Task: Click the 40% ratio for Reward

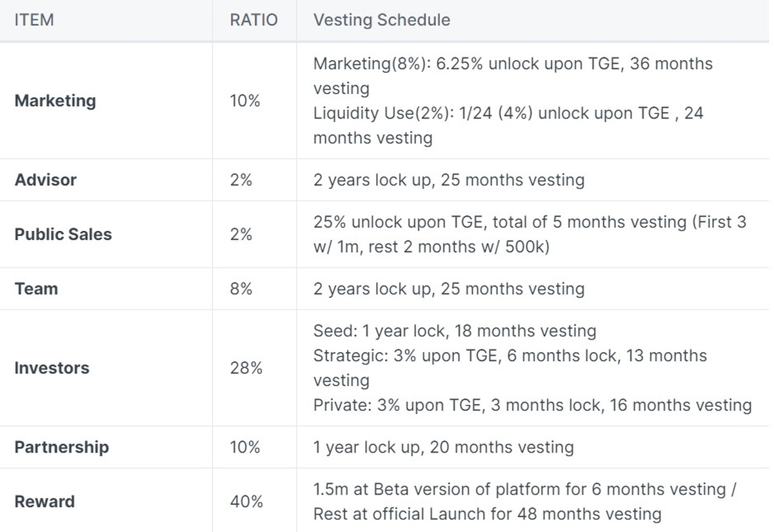Action: [x=246, y=502]
